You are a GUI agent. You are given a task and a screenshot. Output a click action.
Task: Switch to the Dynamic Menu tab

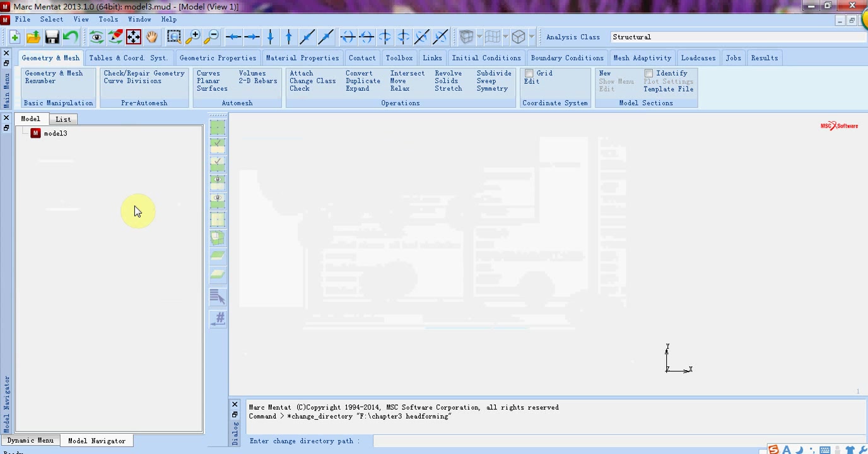[30, 441]
